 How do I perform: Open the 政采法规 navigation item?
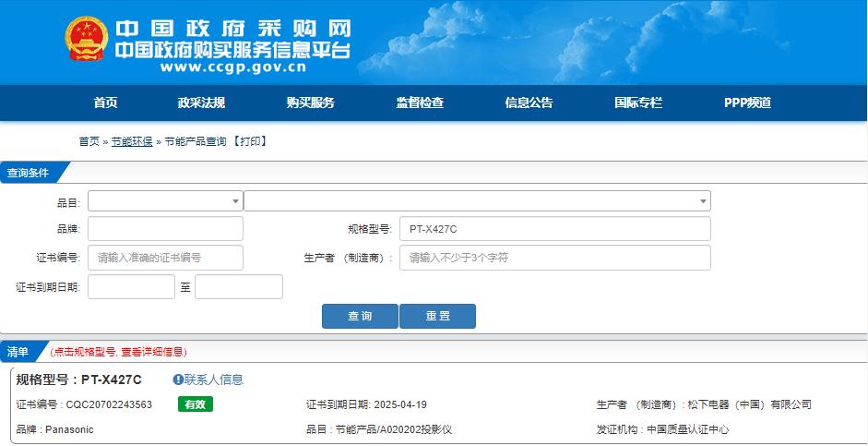201,102
